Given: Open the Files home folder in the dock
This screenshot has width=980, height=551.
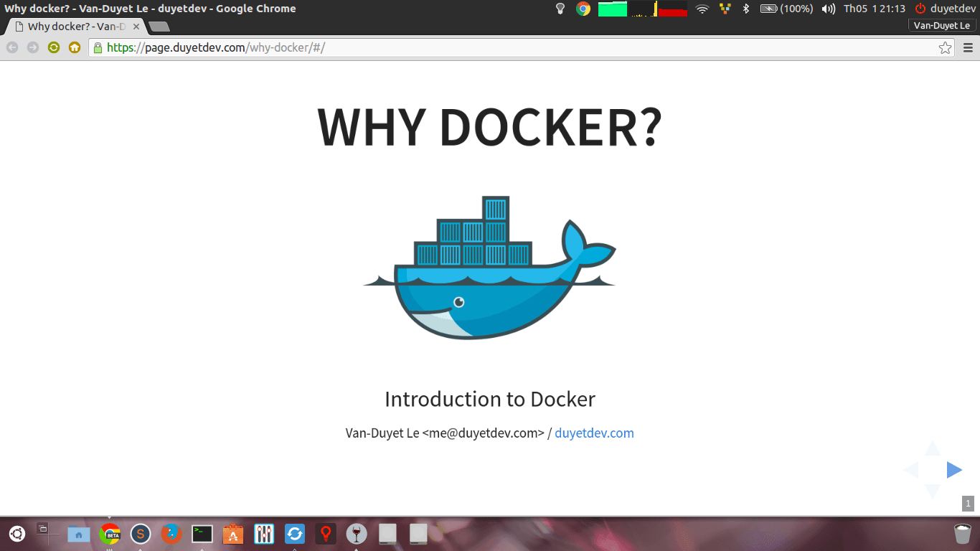Looking at the screenshot, I should tap(78, 534).
